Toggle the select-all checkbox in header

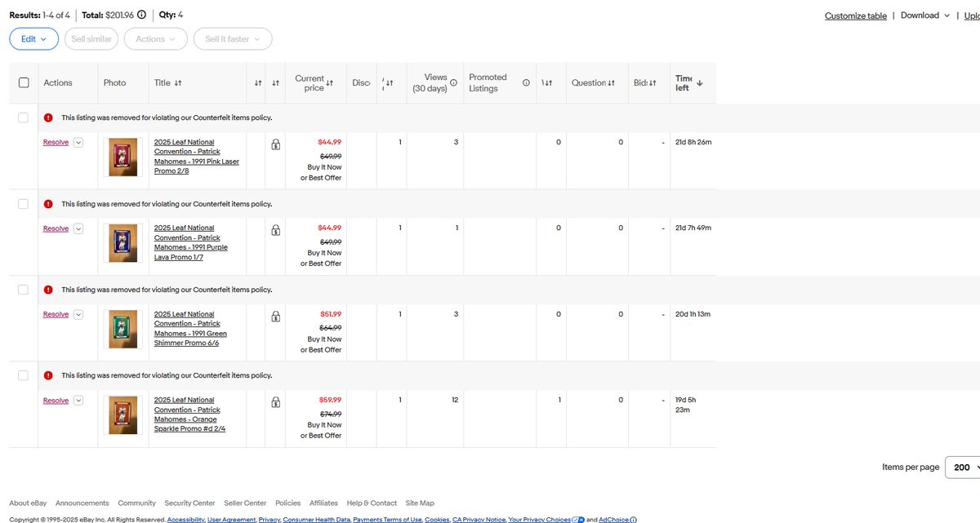(x=24, y=82)
